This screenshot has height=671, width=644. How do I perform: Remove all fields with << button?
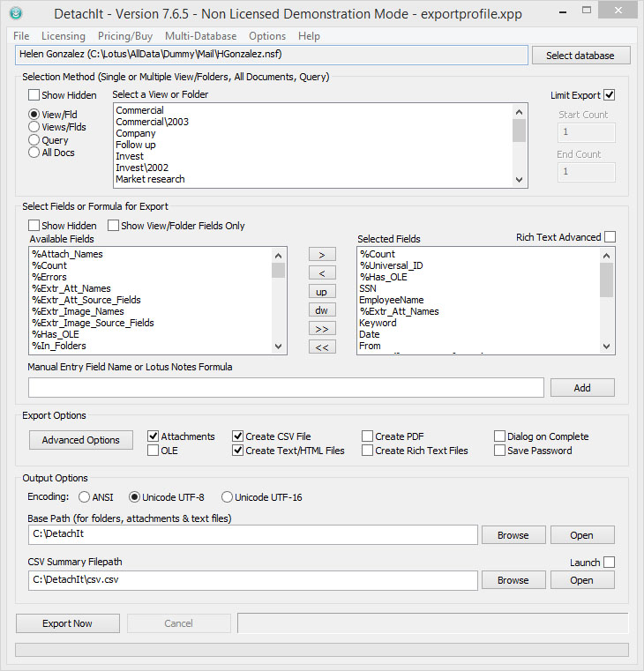click(322, 347)
